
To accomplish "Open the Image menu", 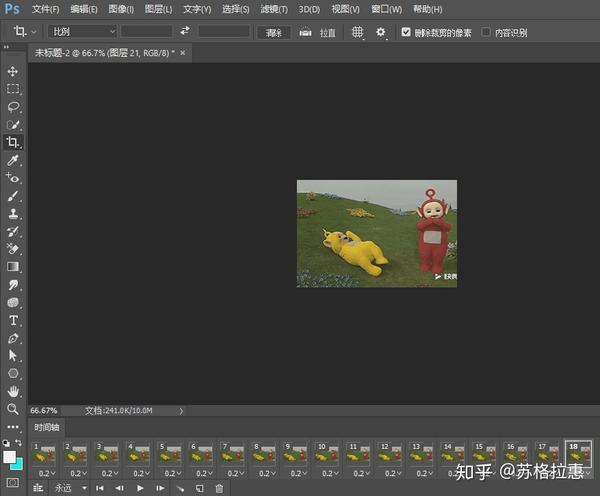I will [121, 9].
